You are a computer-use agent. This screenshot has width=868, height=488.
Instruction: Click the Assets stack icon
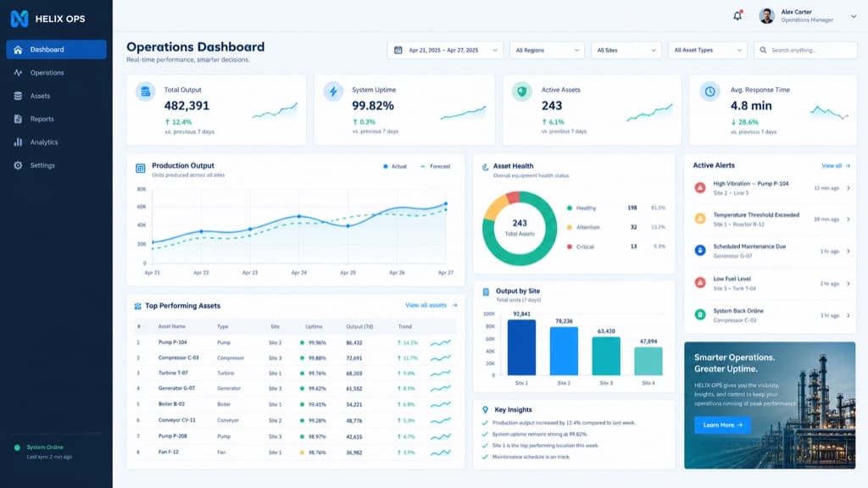click(x=18, y=96)
